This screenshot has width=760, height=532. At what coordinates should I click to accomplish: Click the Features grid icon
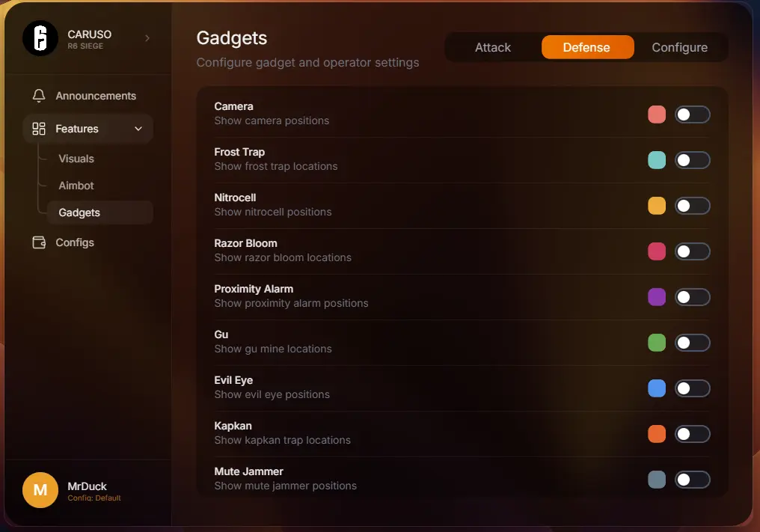[39, 129]
